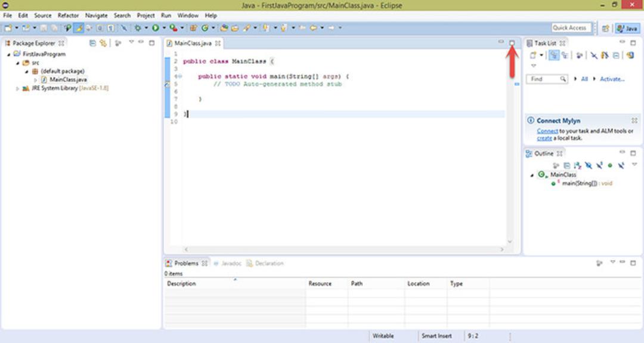Click the green Run button in toolbar

(155, 28)
